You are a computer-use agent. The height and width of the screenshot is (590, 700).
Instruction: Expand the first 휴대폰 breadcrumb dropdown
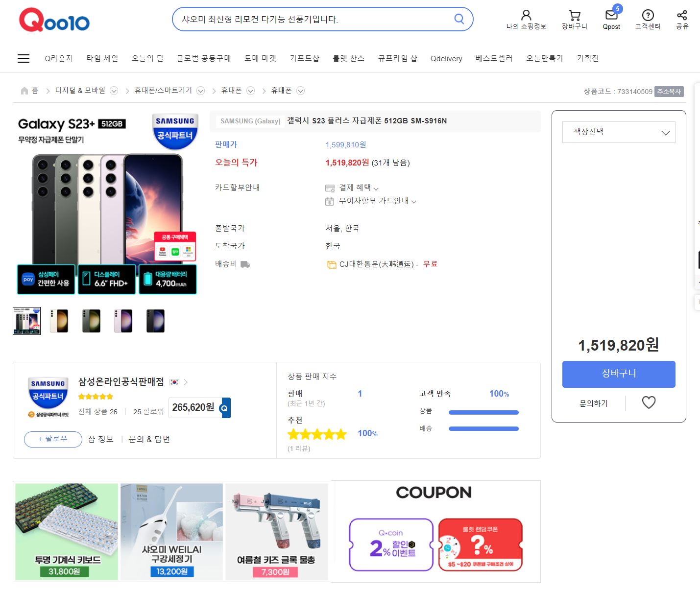(250, 91)
